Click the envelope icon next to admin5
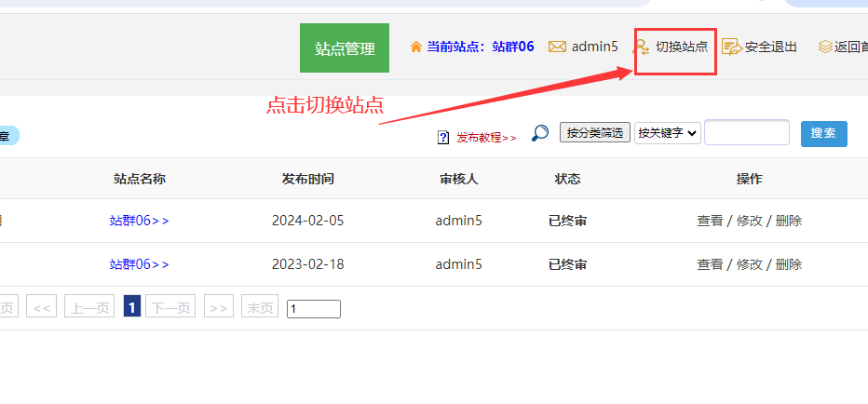 (557, 47)
